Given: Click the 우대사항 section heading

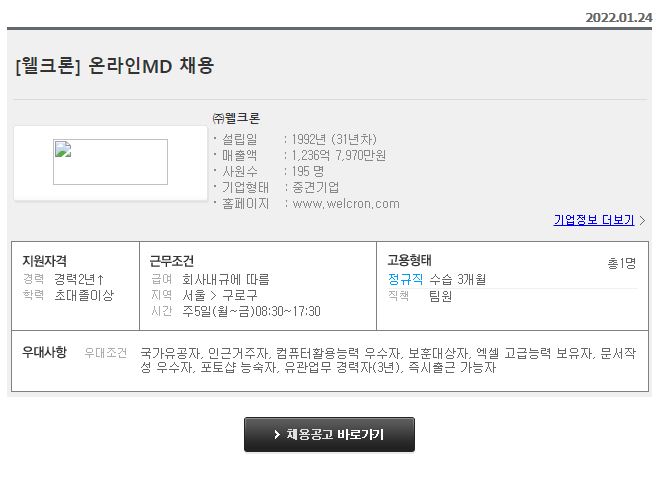Looking at the screenshot, I should tap(44, 352).
